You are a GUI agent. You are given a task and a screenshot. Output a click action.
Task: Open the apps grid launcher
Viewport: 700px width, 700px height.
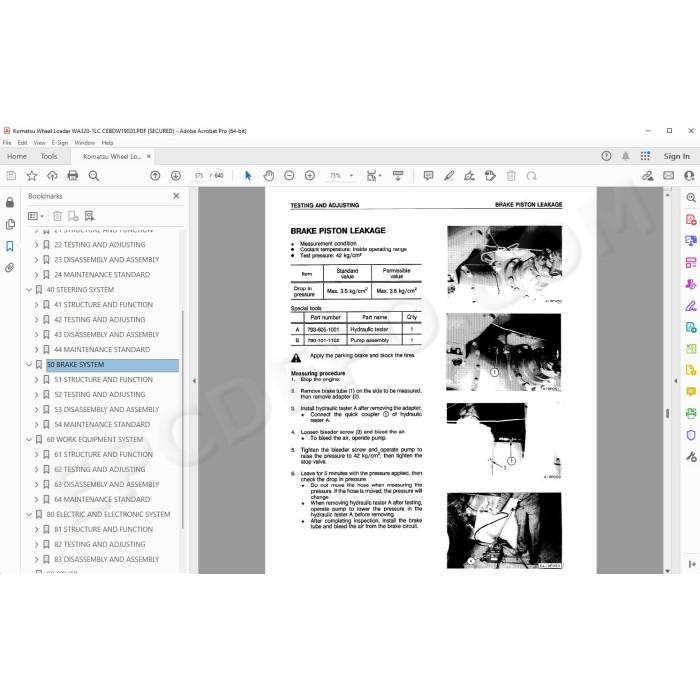click(646, 156)
